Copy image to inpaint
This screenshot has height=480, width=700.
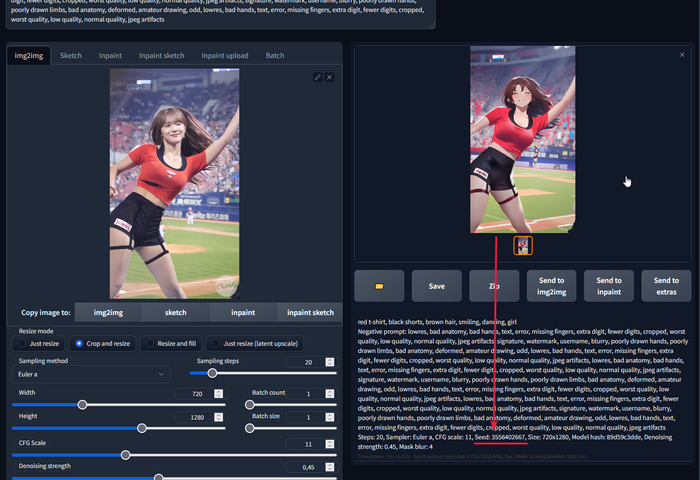235,312
